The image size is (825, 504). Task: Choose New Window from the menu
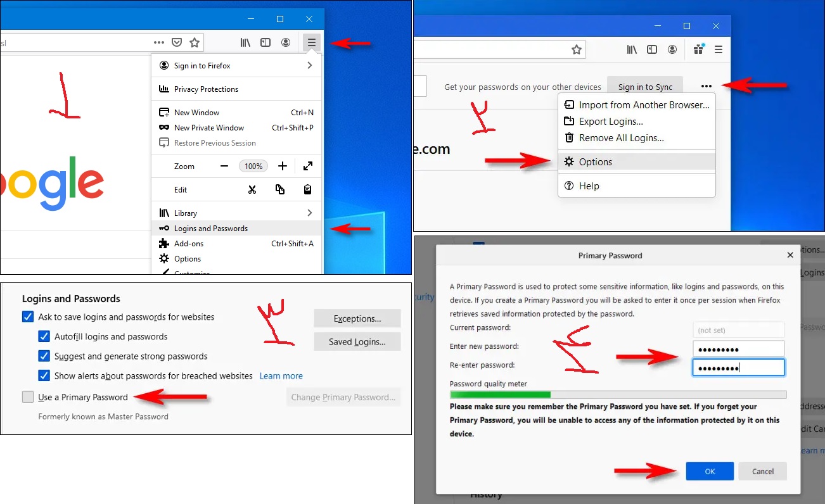click(x=237, y=113)
